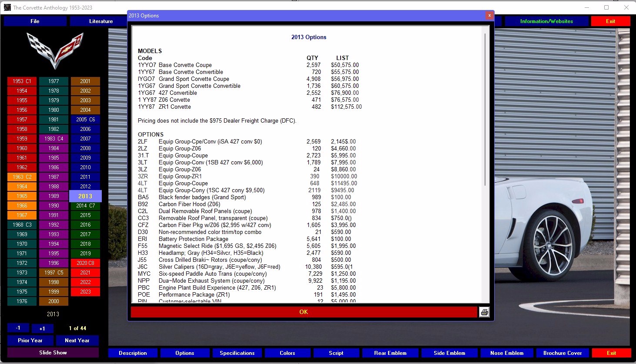Click the '1YY87 ZR1 Corvette' model row
This screenshot has width=636, height=364.
[250, 107]
